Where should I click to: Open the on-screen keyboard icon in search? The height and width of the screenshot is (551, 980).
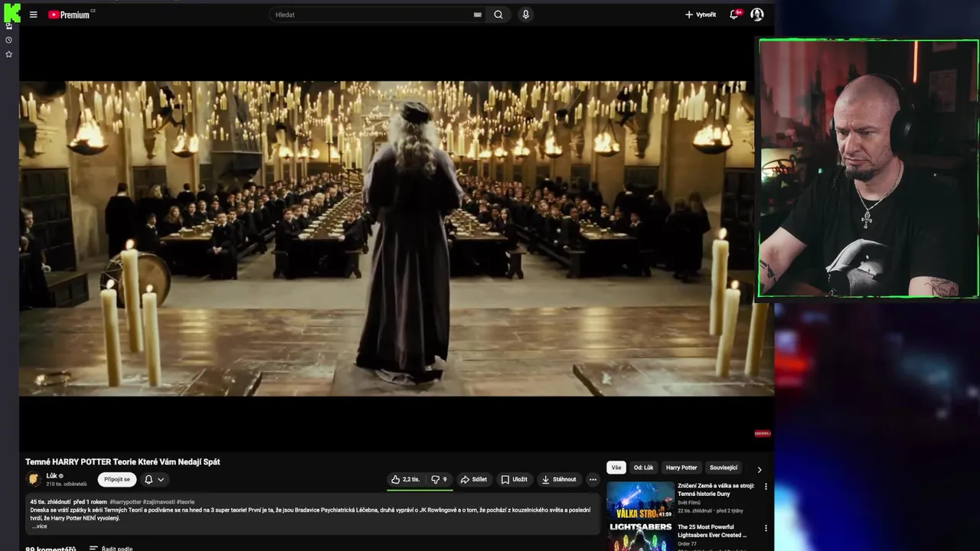tap(478, 15)
